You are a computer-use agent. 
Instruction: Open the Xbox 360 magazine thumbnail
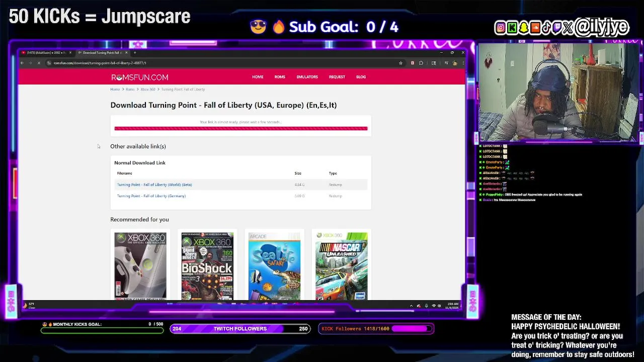click(140, 266)
